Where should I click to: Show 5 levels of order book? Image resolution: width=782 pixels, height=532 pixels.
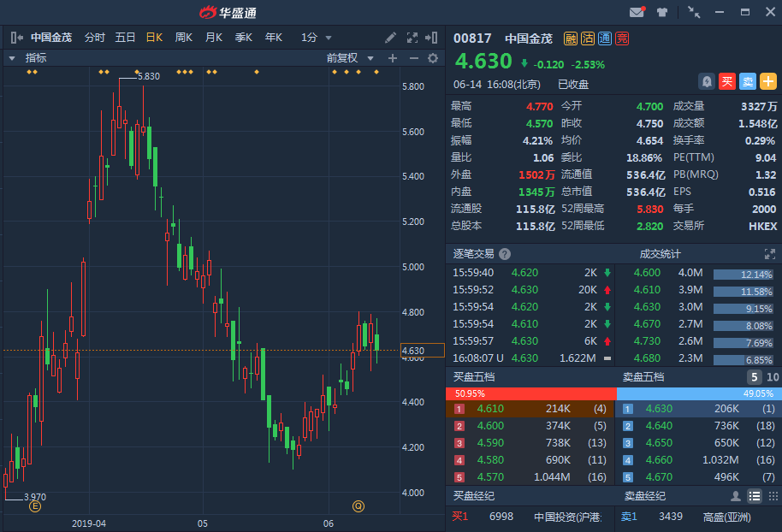pyautogui.click(x=754, y=377)
